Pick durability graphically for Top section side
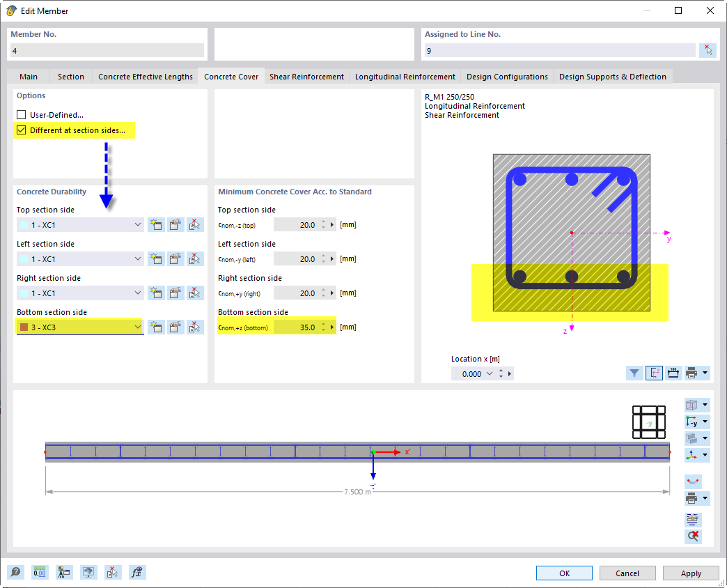The height and width of the screenshot is (588, 727). point(195,225)
